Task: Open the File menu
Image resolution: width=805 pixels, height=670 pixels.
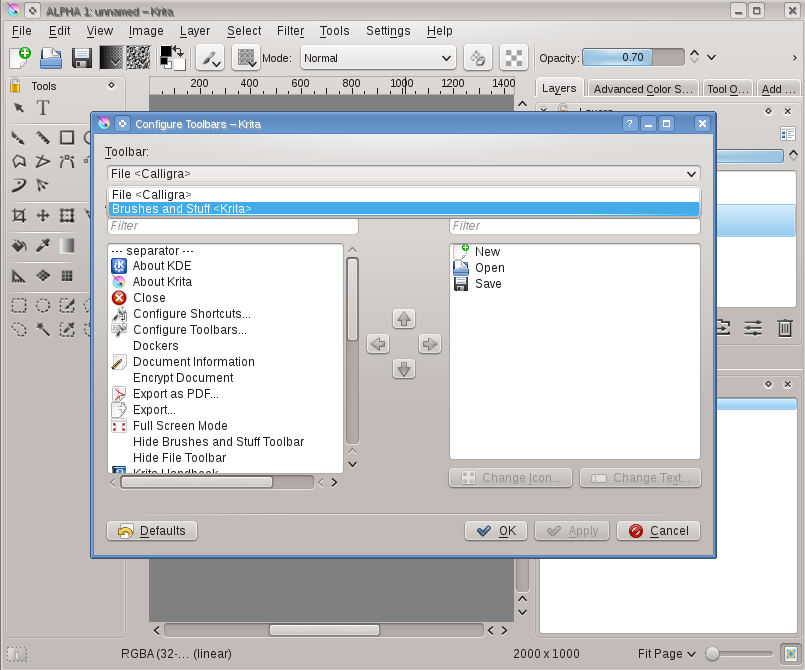Action: pyautogui.click(x=22, y=31)
